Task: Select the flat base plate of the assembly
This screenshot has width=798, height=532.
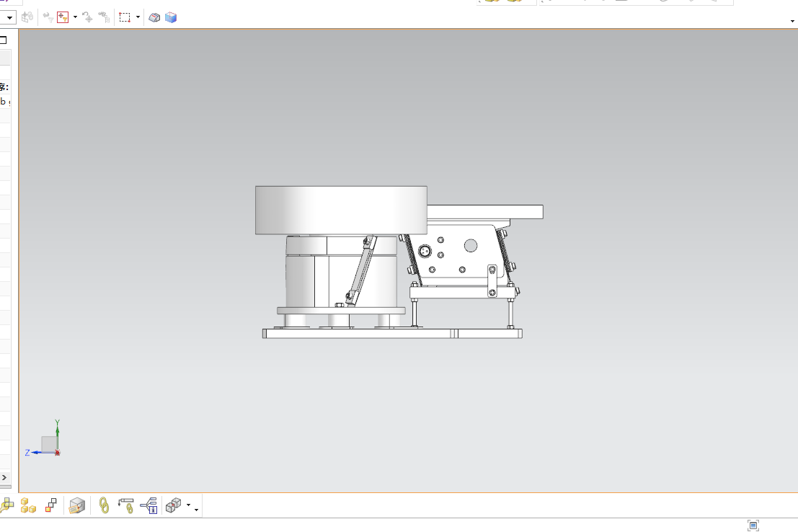Action: tap(392, 334)
